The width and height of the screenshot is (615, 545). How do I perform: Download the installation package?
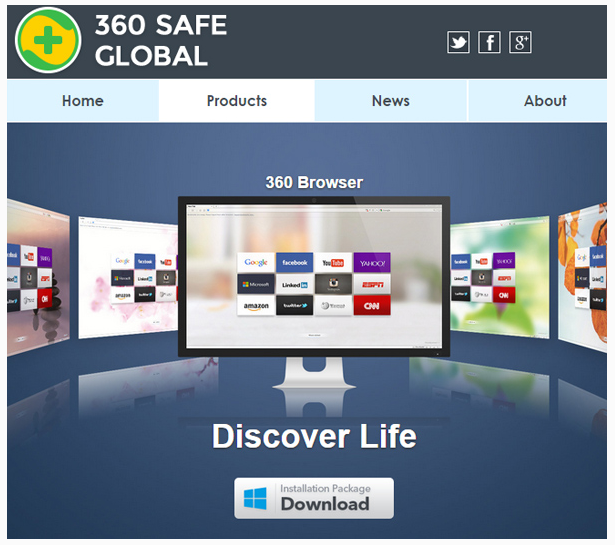point(314,498)
